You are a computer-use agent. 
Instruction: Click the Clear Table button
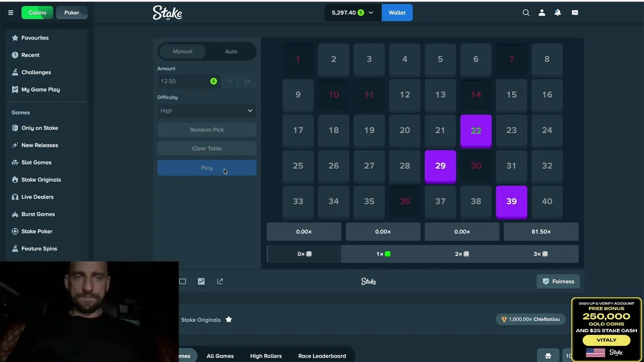click(207, 148)
